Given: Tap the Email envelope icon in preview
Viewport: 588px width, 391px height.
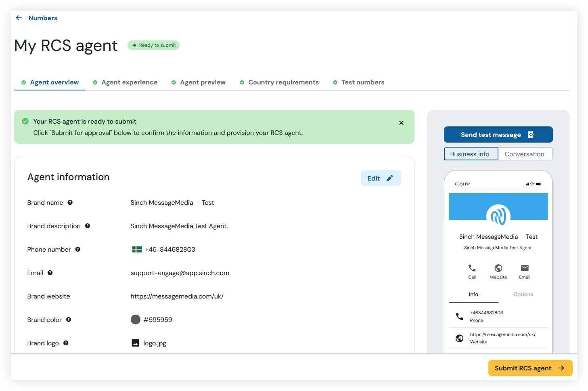Looking at the screenshot, I should (525, 268).
